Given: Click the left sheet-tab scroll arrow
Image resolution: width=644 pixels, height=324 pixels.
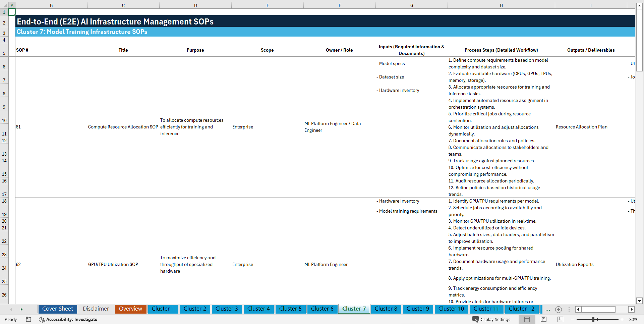Looking at the screenshot, I should pos(11,309).
